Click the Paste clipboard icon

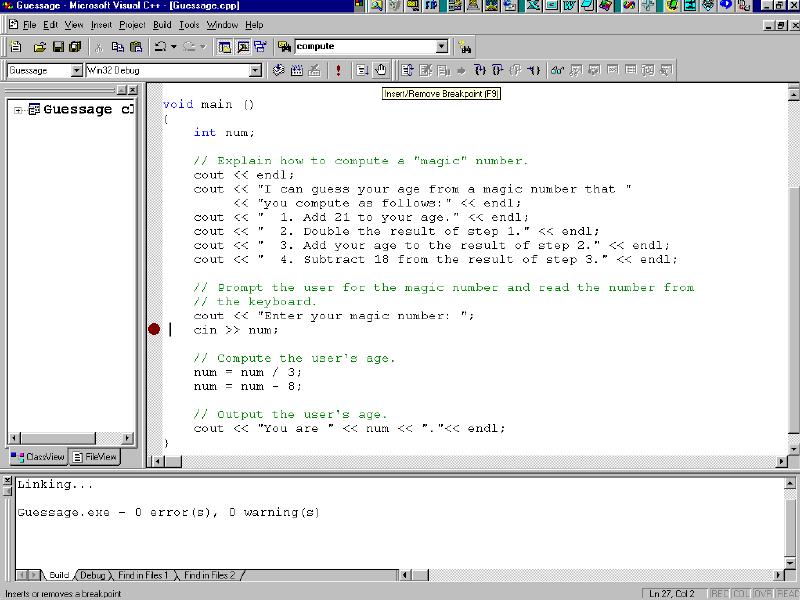point(136,47)
